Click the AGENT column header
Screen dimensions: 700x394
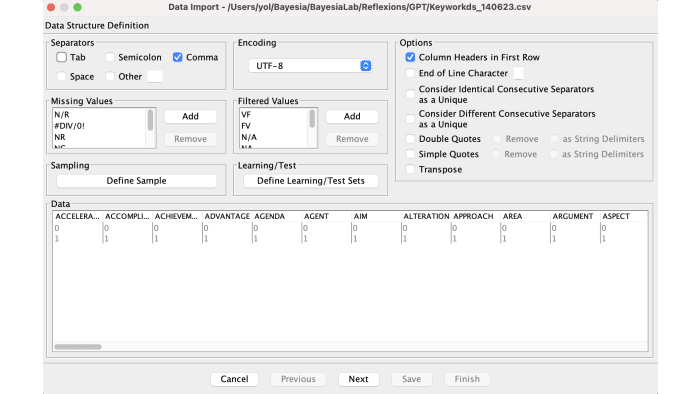(327, 216)
